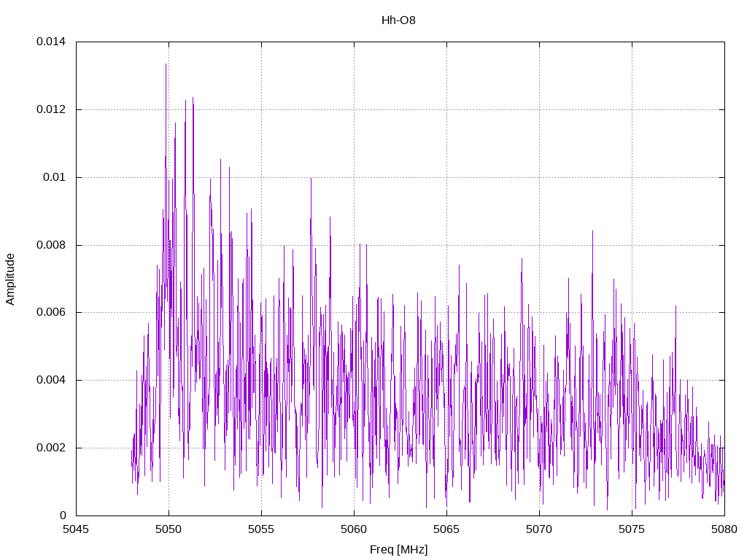Click the 0 y-axis tick label
This screenshot has width=747, height=560.
click(x=63, y=516)
